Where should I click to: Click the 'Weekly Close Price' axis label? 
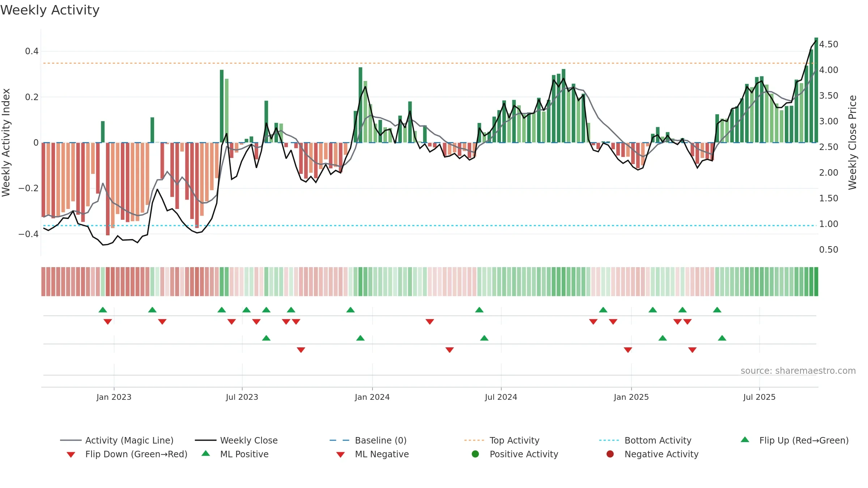(852, 142)
